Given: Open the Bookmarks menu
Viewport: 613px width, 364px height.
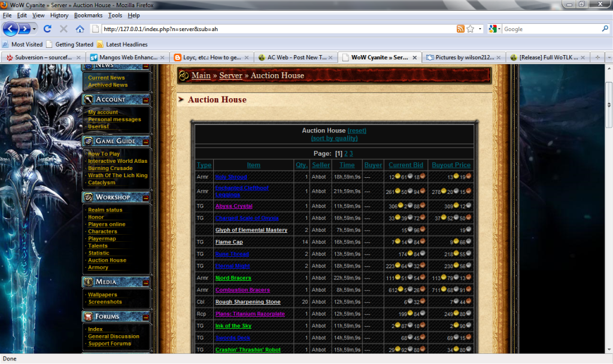Looking at the screenshot, I should (x=88, y=15).
